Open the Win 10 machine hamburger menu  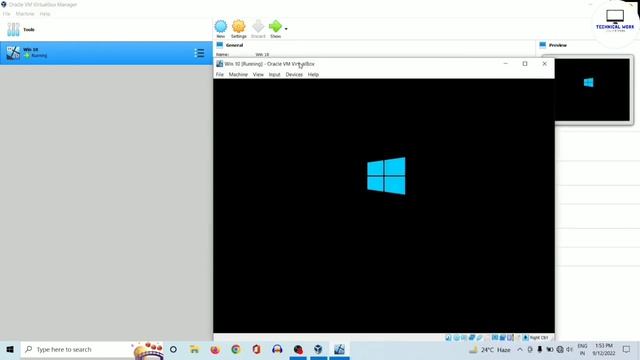click(199, 53)
